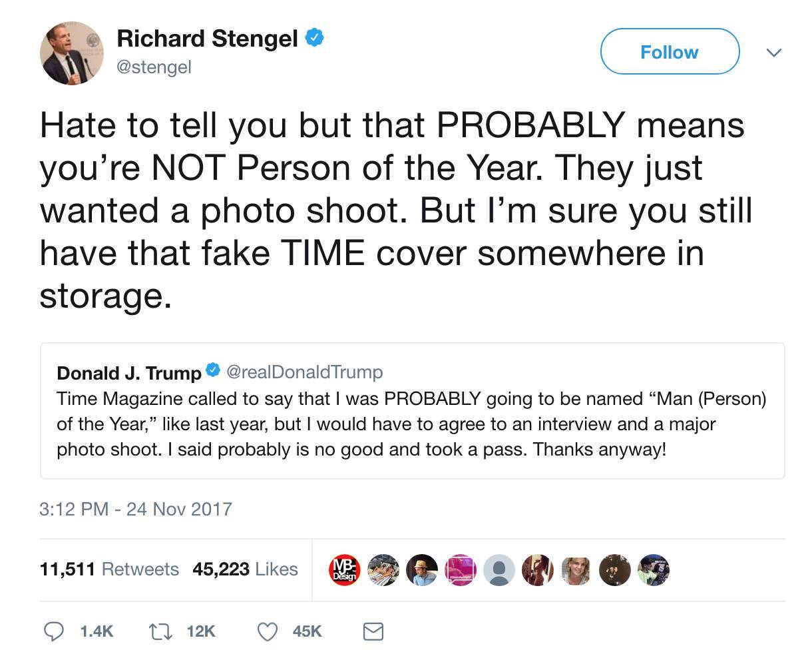The width and height of the screenshot is (812, 670).
Task: Click Donald J. Trump's verified badge
Action: [x=214, y=371]
